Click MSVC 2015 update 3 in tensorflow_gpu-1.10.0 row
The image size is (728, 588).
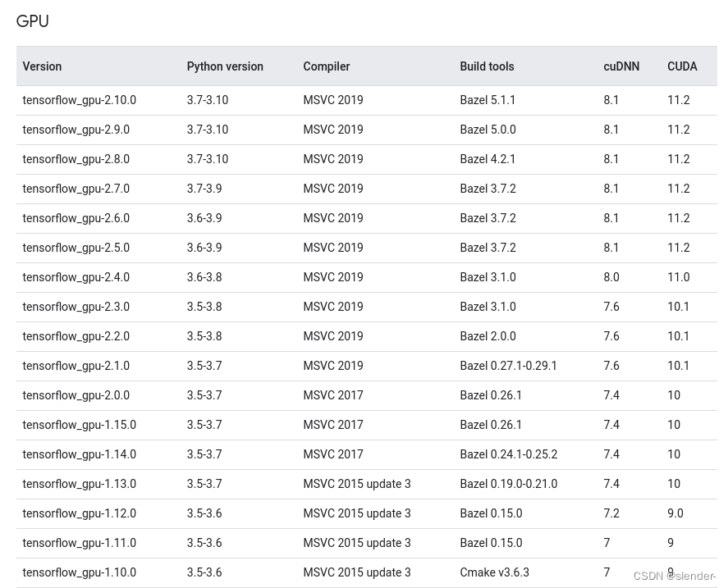tap(357, 572)
